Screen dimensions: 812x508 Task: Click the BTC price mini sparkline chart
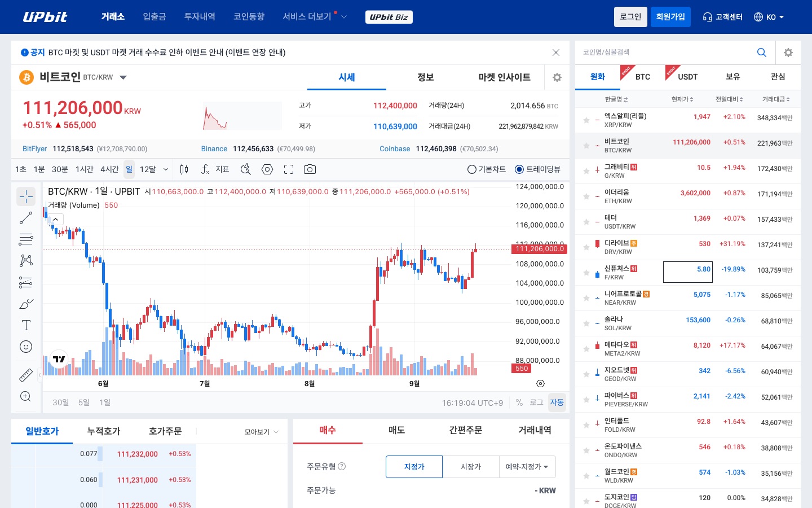[242, 116]
